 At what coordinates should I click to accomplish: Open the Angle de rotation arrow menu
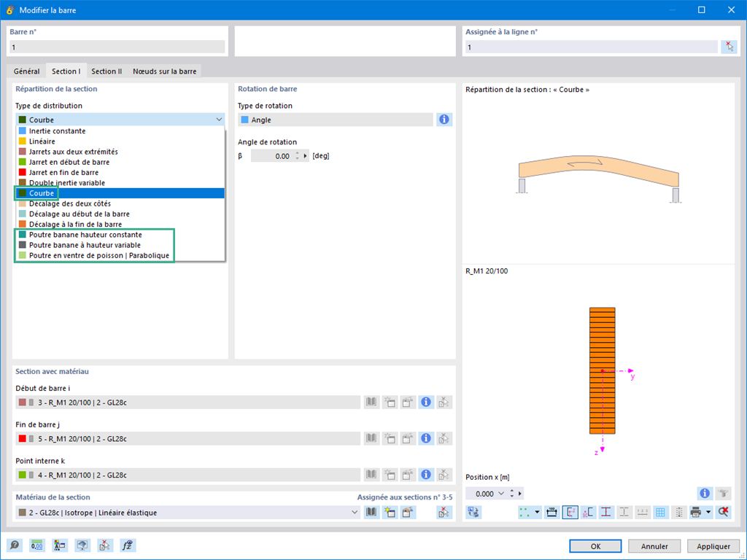pyautogui.click(x=306, y=156)
